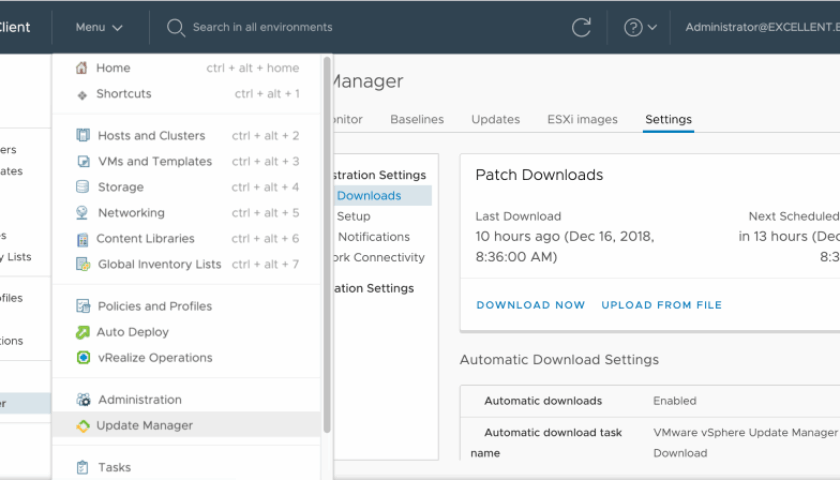Image resolution: width=840 pixels, height=480 pixels.
Task: Expand the help dropdown chevron
Action: click(652, 27)
